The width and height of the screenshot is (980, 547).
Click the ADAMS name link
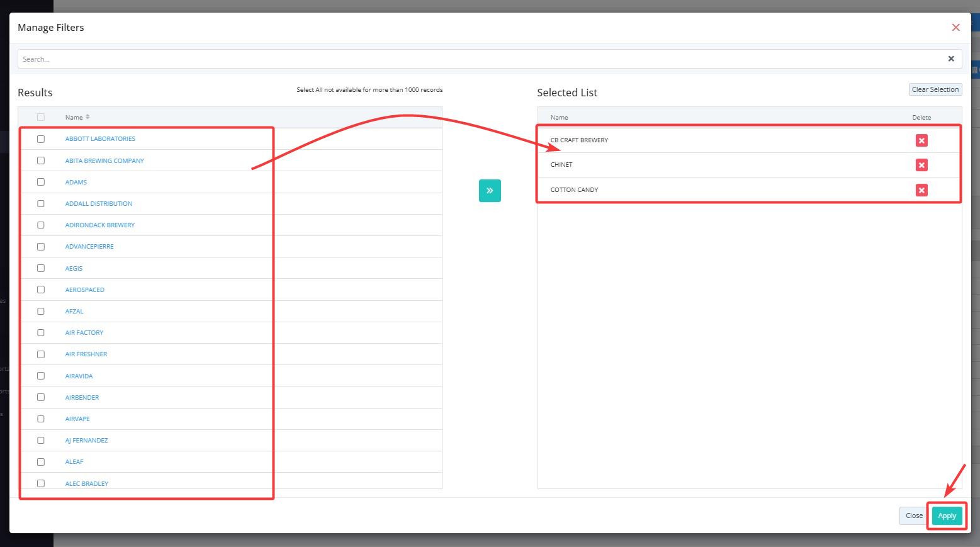[76, 182]
